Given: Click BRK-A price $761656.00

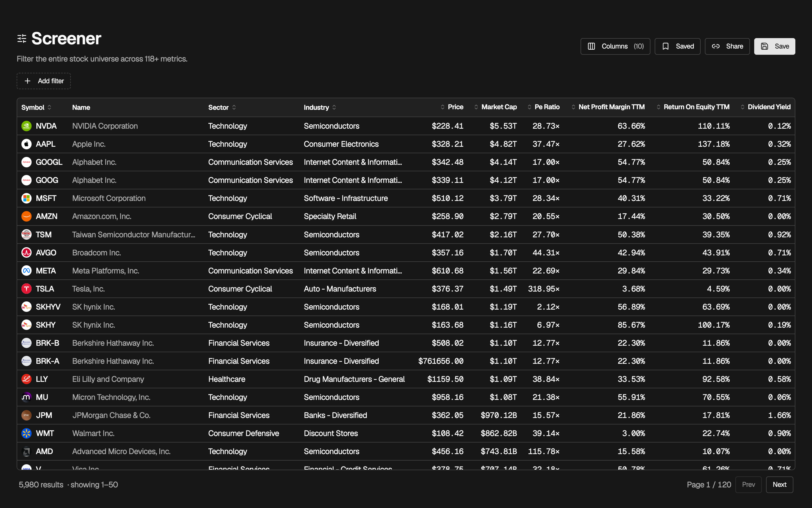Looking at the screenshot, I should pos(441,361).
